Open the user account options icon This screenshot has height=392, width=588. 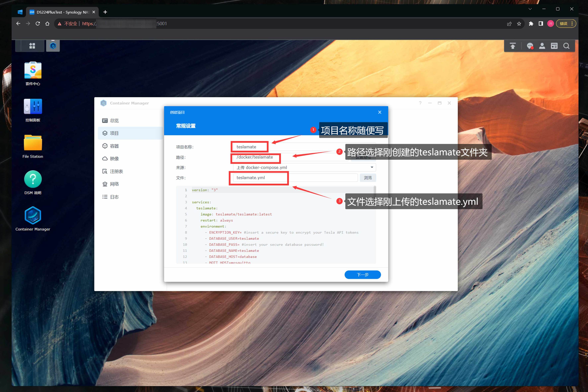coord(542,46)
